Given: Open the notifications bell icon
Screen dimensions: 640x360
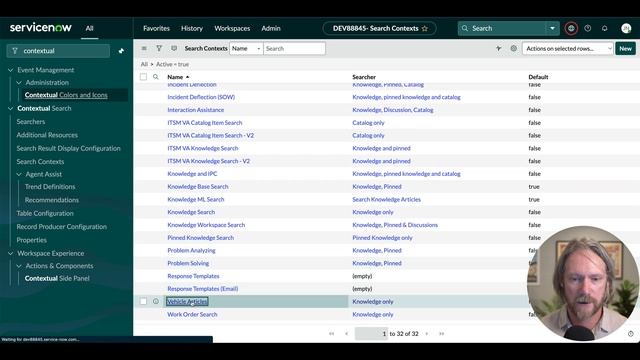Looking at the screenshot, I should coord(604,28).
